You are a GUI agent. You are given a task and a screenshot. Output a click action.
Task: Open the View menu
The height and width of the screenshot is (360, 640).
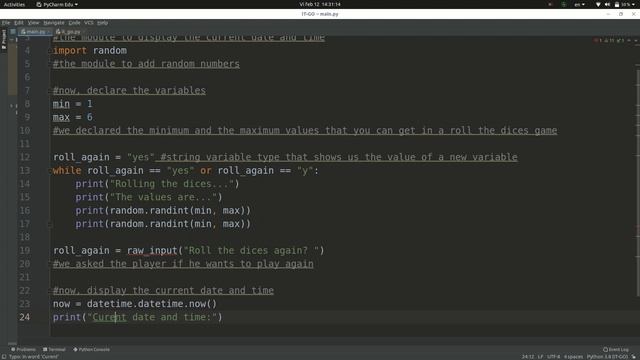tap(33, 23)
